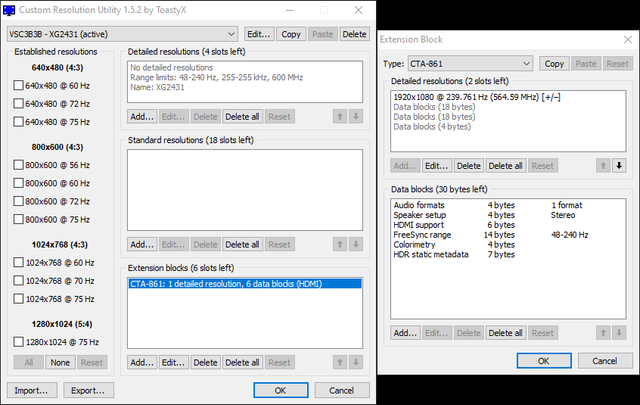Viewport: 640px width, 405px height.
Task: Delete all extension blocks
Action: 242,363
